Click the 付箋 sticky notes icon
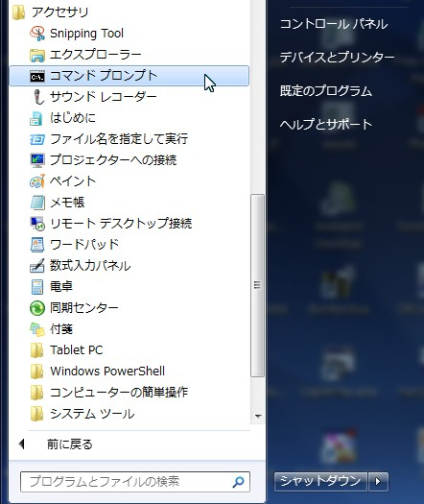The width and height of the screenshot is (424, 504). [37, 329]
